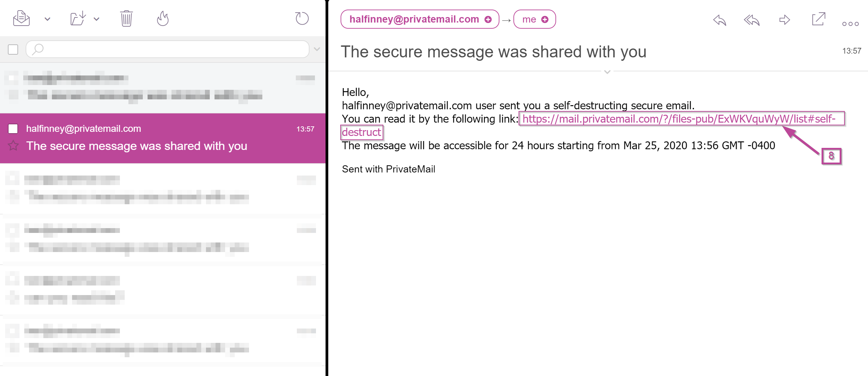Image resolution: width=868 pixels, height=376 pixels.
Task: Check the halfinney@privatemail.com message checkbox
Action: pos(13,129)
